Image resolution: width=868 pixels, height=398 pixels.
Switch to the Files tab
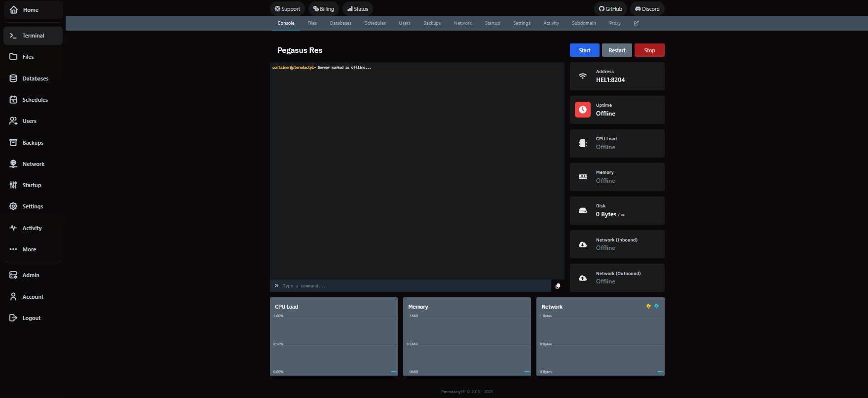pyautogui.click(x=312, y=23)
